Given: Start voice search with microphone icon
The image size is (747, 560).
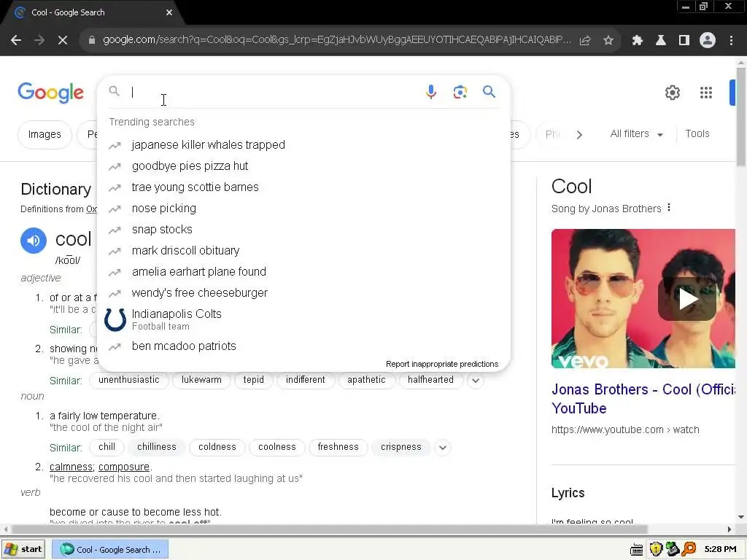Looking at the screenshot, I should 430,91.
